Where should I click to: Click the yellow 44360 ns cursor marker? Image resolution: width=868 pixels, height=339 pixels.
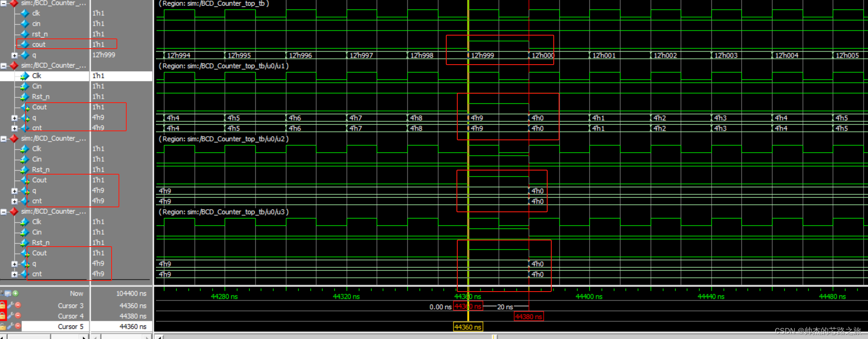(468, 327)
